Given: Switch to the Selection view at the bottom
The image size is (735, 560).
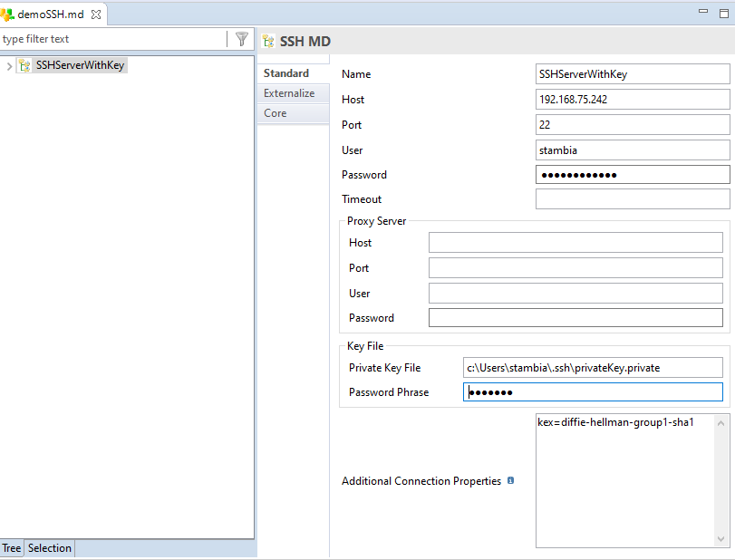Looking at the screenshot, I should click(x=49, y=547).
